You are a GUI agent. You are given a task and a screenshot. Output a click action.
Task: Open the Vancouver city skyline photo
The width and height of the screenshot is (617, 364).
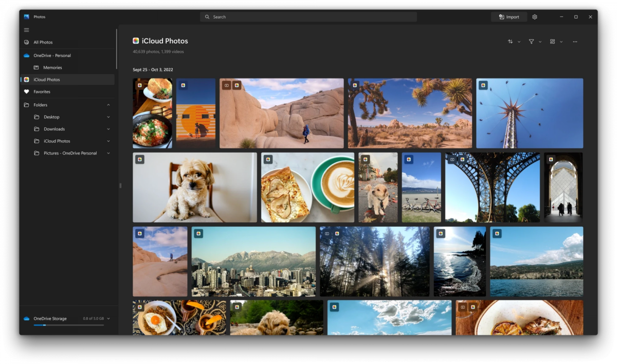[x=253, y=262]
